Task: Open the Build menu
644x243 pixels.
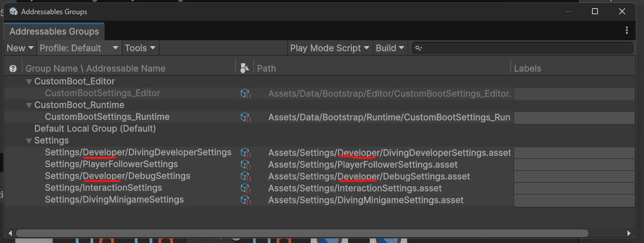Action: point(391,48)
